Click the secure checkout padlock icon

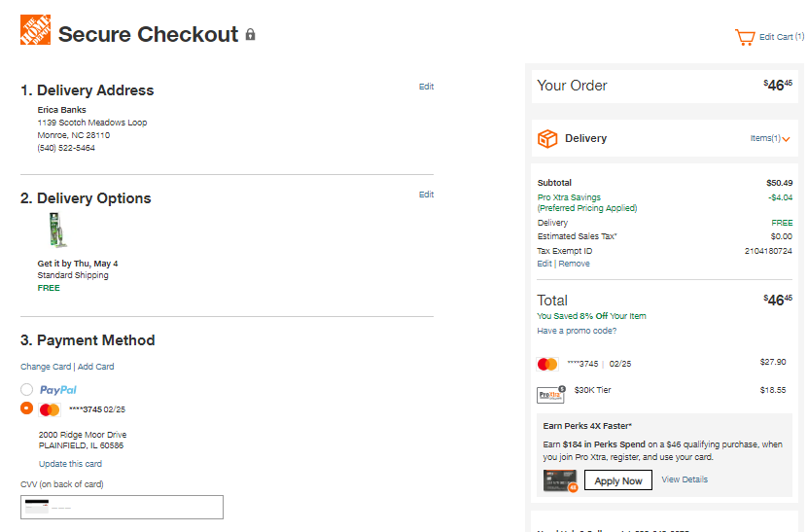[250, 35]
